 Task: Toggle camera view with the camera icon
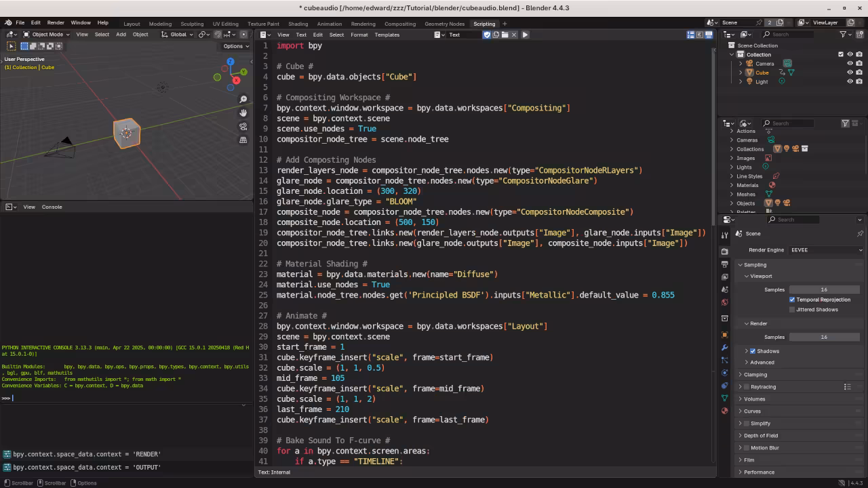click(x=243, y=126)
